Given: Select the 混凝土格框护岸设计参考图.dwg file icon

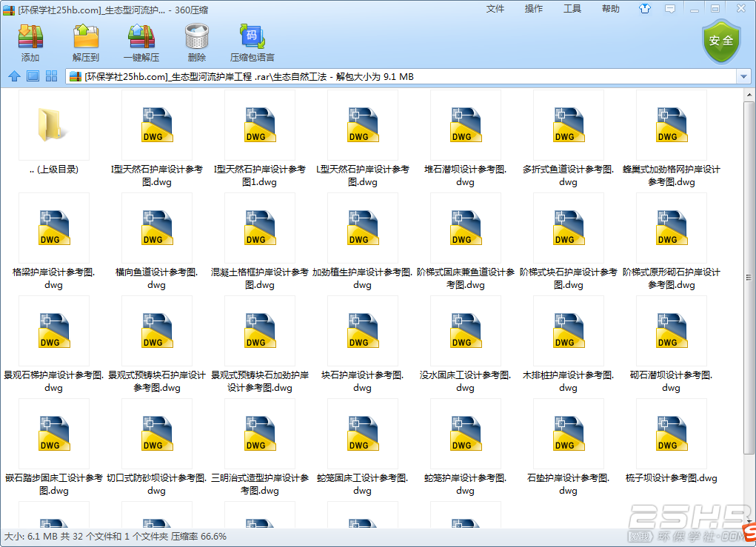Looking at the screenshot, I should click(x=260, y=228).
